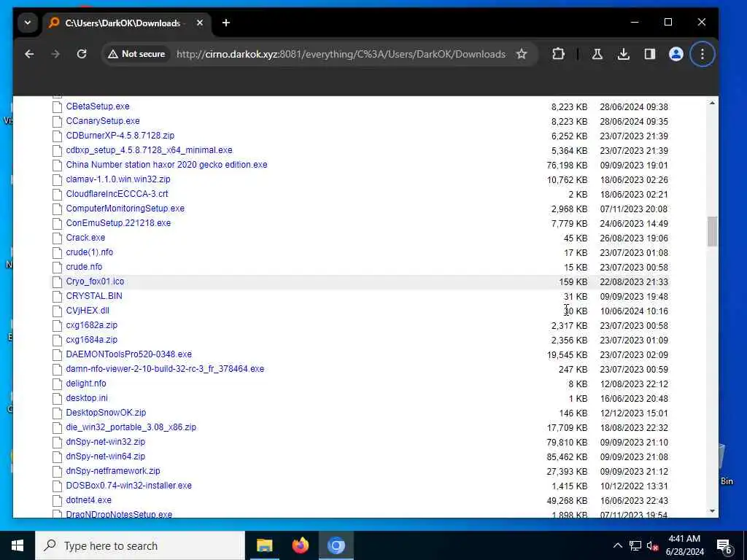Click the scrollbar down arrow
The image size is (747, 560).
point(712,511)
